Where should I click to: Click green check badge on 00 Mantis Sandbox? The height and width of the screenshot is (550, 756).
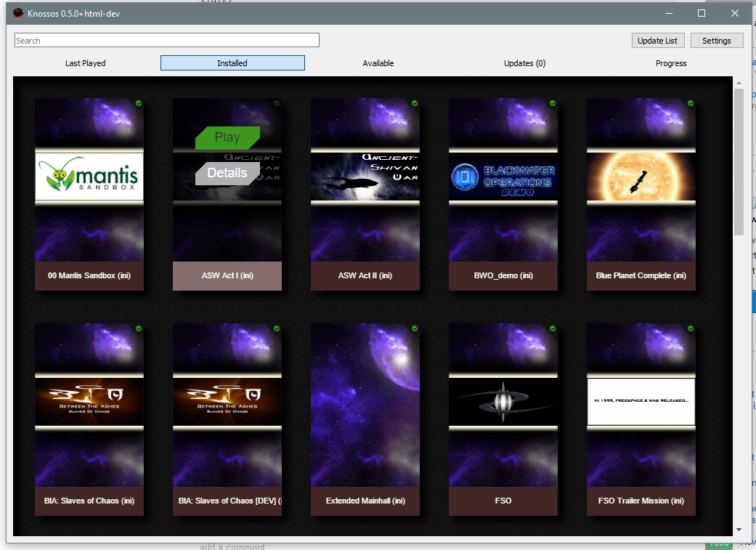point(139,103)
